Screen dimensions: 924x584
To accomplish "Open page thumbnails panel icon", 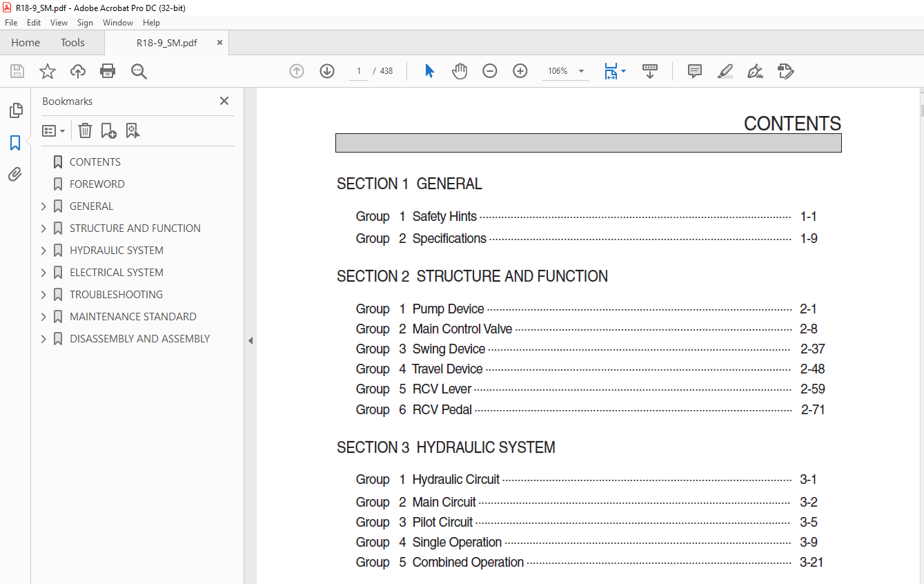I will click(x=15, y=110).
